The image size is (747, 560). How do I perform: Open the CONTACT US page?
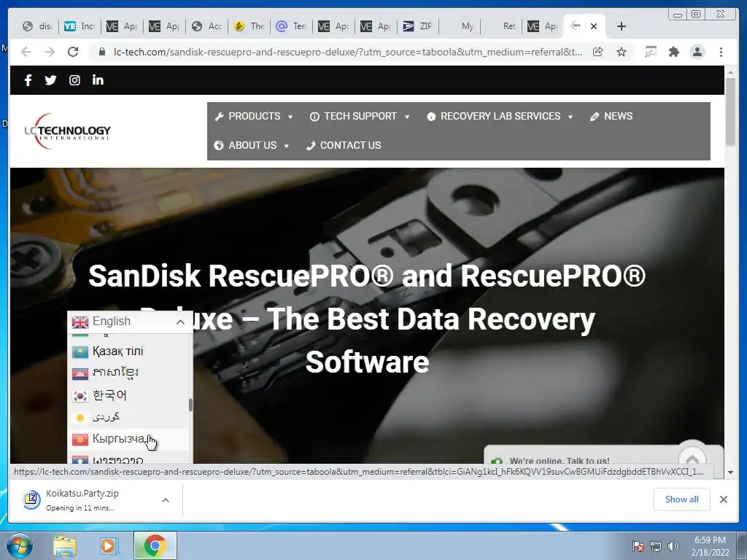(344, 145)
